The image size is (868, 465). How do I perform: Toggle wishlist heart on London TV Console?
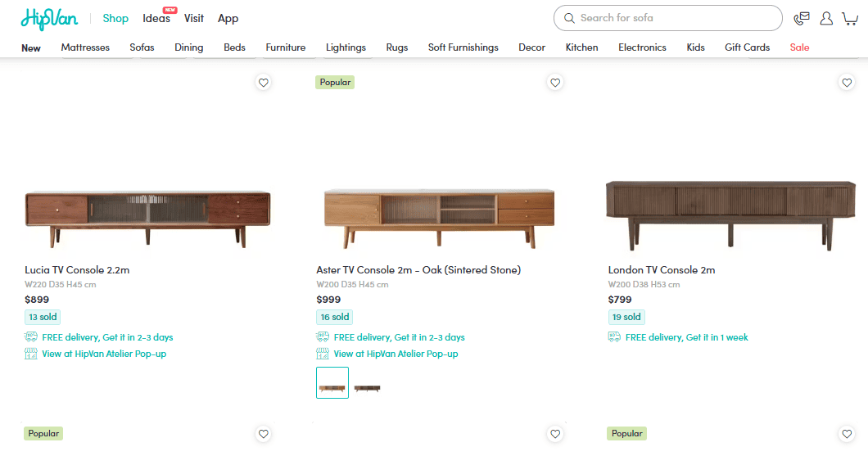click(x=847, y=83)
